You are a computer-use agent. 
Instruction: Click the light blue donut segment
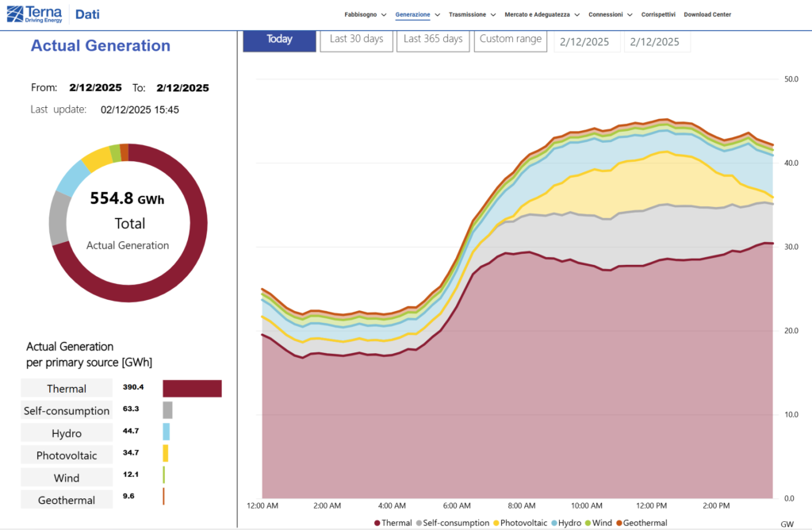pos(74,177)
